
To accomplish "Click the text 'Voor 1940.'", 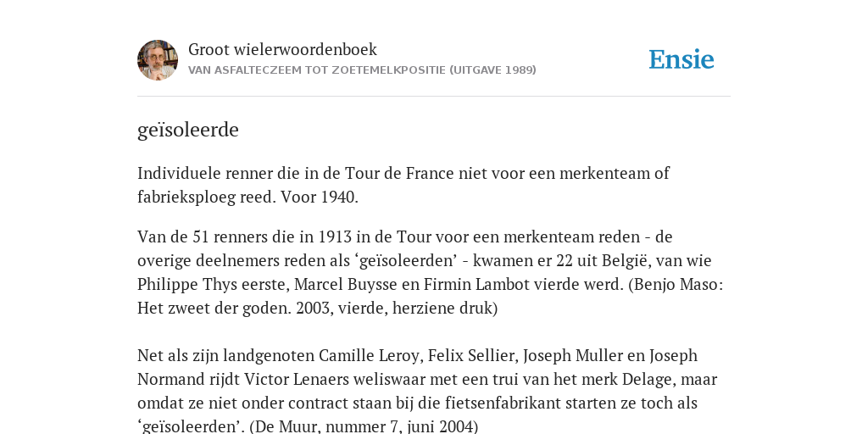I will pos(320,197).
